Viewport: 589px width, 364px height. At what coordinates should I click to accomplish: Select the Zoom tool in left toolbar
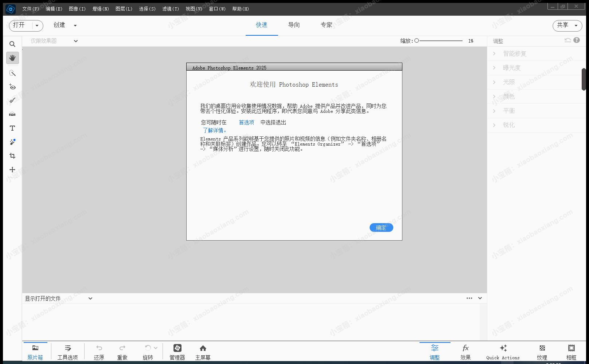click(12, 44)
